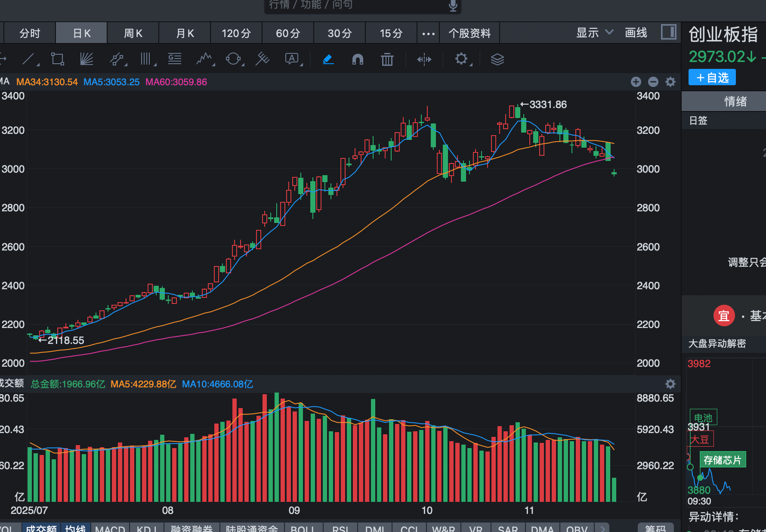Viewport: 766px width, 532px height.
Task: Toggle the 均线 indicator at the bottom
Action: click(75, 528)
